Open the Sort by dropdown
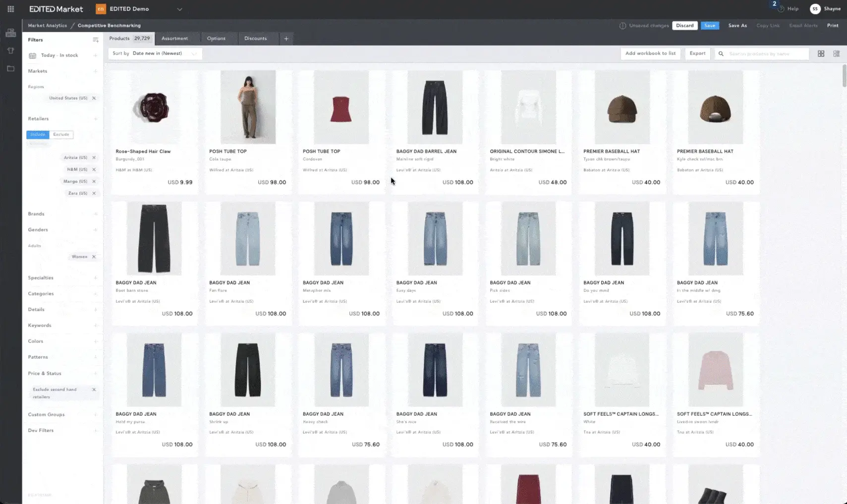The height and width of the screenshot is (504, 847). [155, 54]
